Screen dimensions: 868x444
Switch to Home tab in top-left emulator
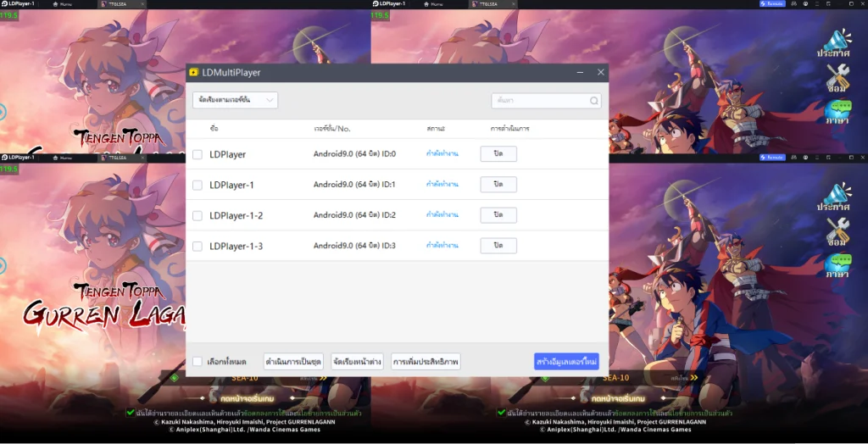click(x=62, y=4)
